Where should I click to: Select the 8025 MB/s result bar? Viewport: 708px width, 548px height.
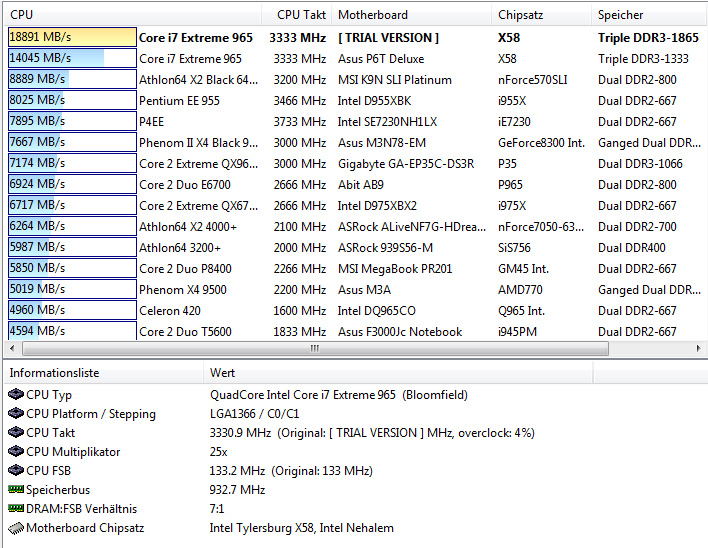coord(72,100)
